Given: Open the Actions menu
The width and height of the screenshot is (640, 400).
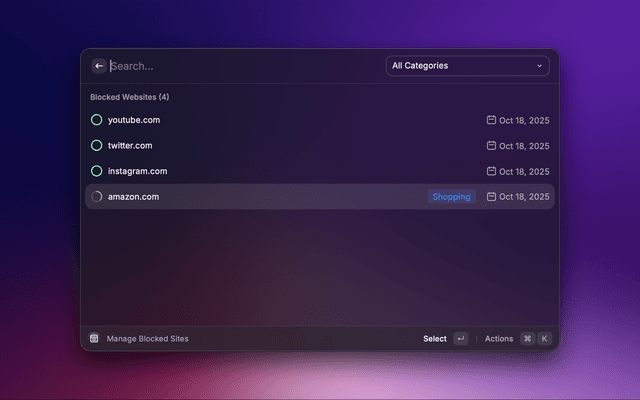Looking at the screenshot, I should tap(498, 339).
